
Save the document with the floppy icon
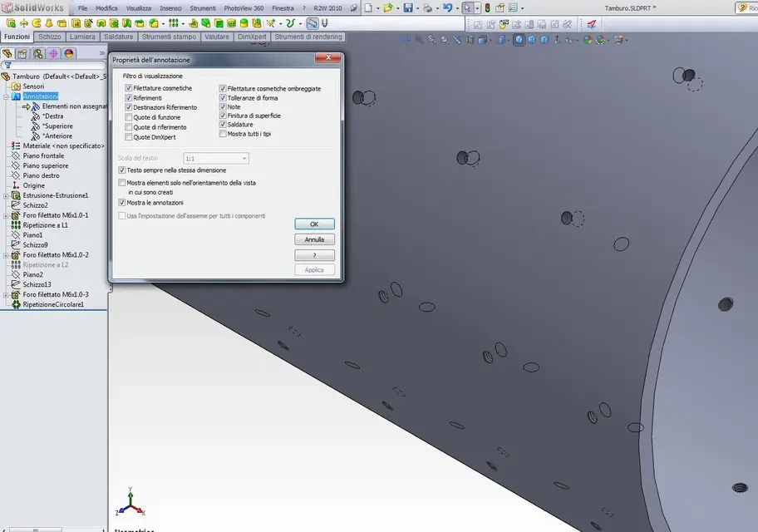(x=408, y=7)
